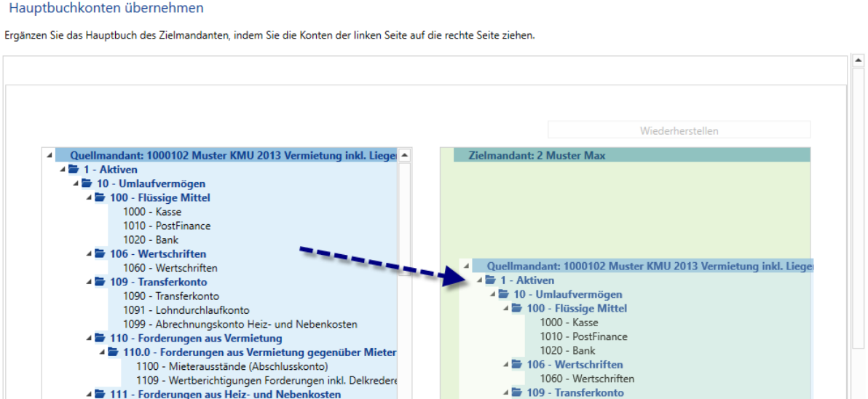Collapse 1 - Aktiven node in left tree
The image size is (868, 399).
click(x=63, y=170)
